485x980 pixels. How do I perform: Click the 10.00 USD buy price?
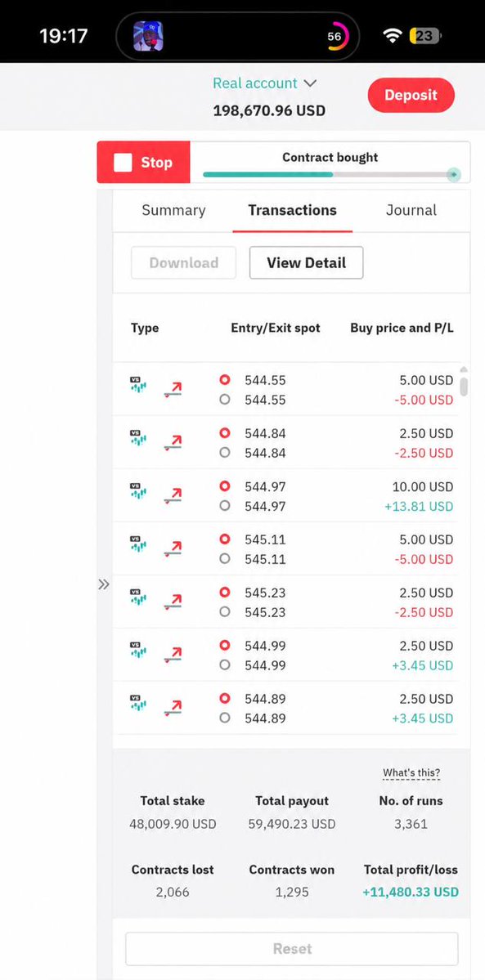tap(422, 486)
